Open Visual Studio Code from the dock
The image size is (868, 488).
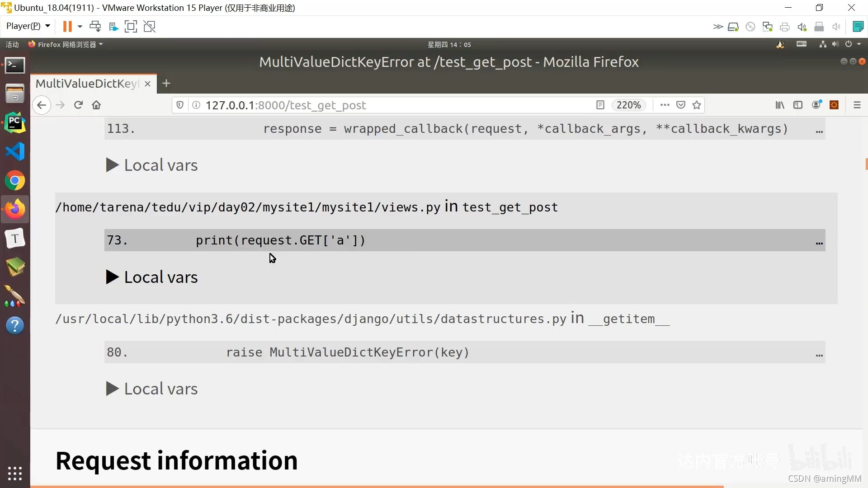tap(15, 151)
